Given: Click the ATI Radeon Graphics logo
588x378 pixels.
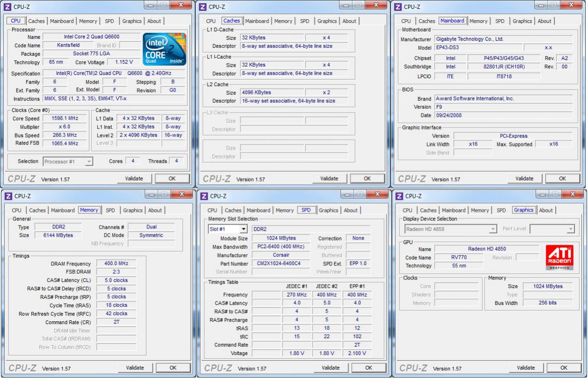Looking at the screenshot, I should point(559,257).
